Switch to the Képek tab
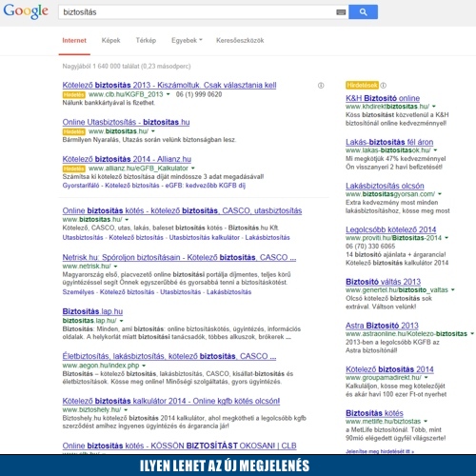The image size is (476, 476). click(110, 41)
